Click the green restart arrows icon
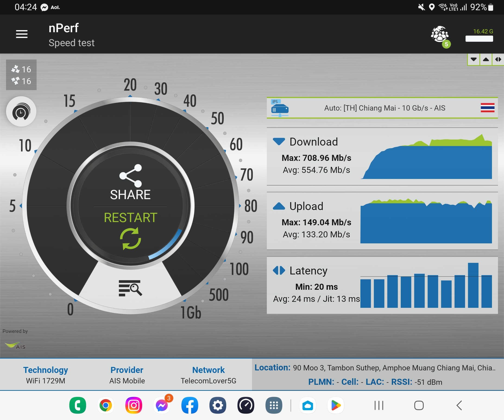The width and height of the screenshot is (504, 420). (130, 239)
